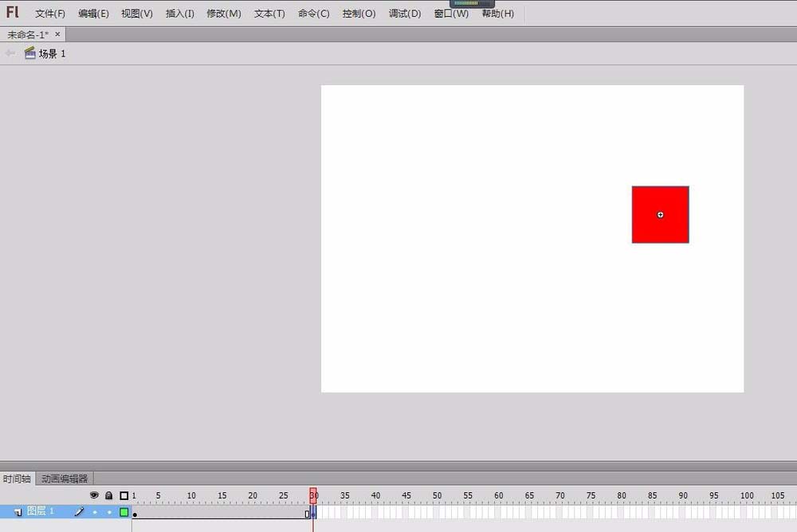Toggle 图层 1 lock dot
Viewport: 797px width, 532px height.
(x=109, y=512)
